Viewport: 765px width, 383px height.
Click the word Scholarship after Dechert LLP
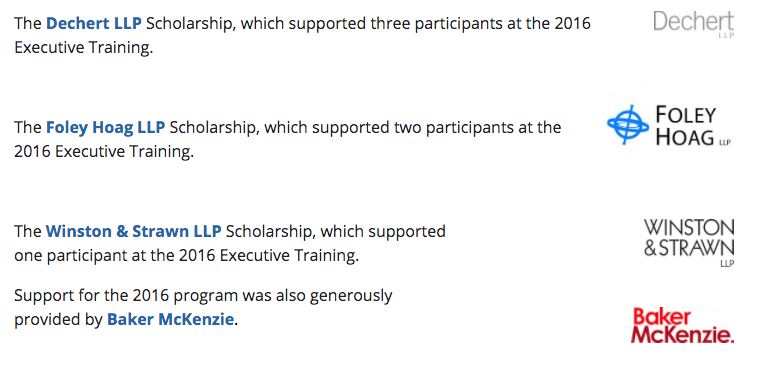tap(191, 23)
